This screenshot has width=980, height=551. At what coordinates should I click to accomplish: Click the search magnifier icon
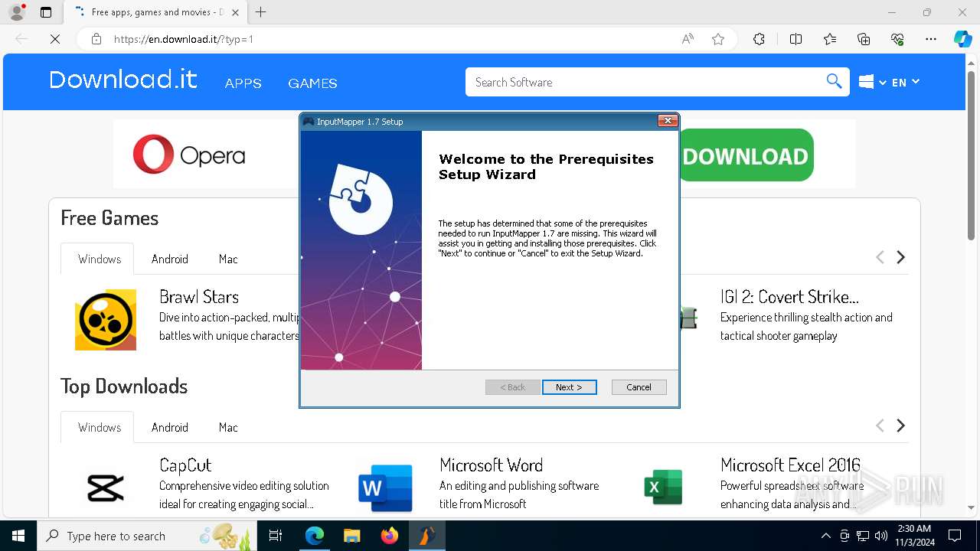pos(834,82)
